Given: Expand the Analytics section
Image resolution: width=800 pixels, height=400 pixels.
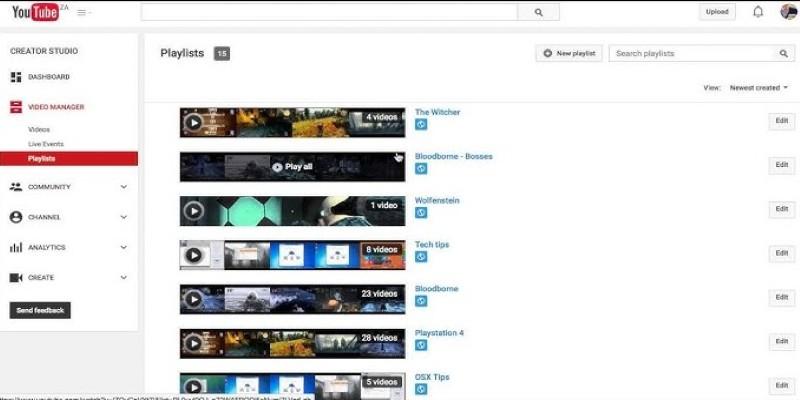Looking at the screenshot, I should click(x=123, y=247).
